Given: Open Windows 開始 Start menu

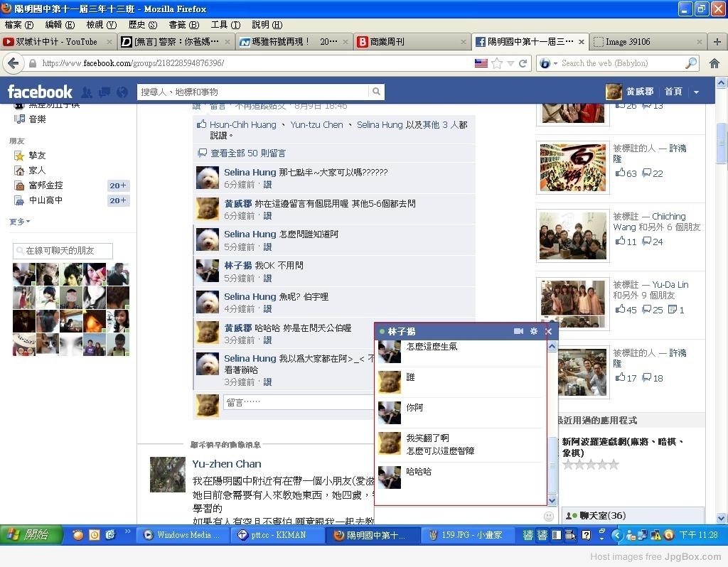Looking at the screenshot, I should point(26,535).
